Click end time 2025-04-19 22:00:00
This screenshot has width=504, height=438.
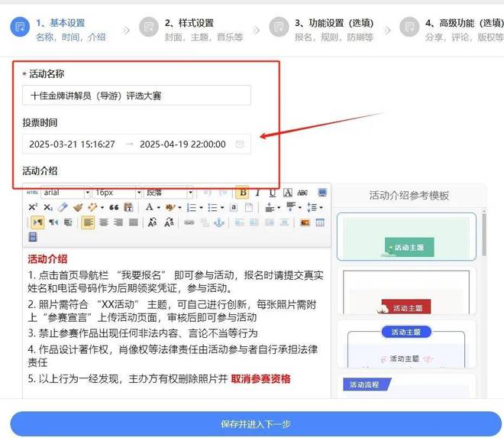[183, 144]
